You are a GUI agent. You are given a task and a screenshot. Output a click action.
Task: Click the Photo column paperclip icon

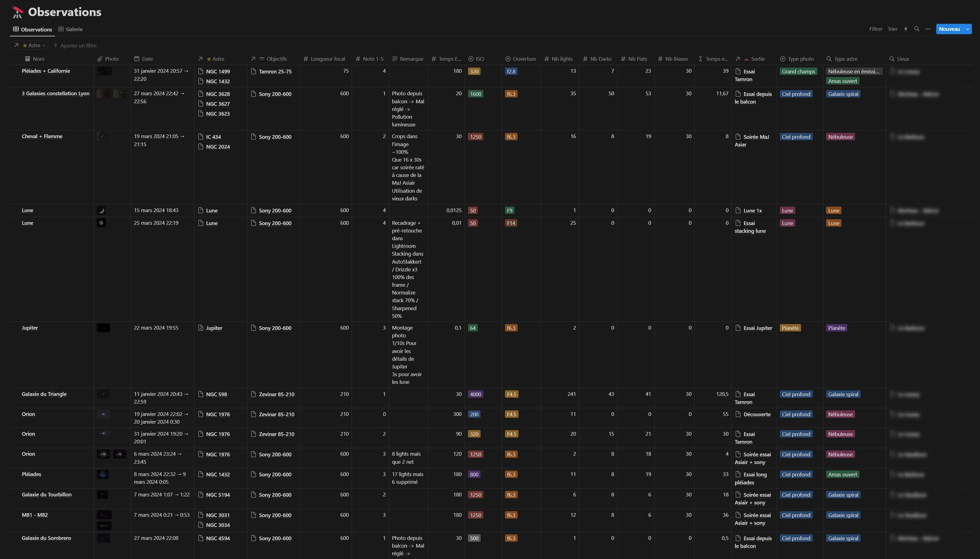tap(100, 59)
